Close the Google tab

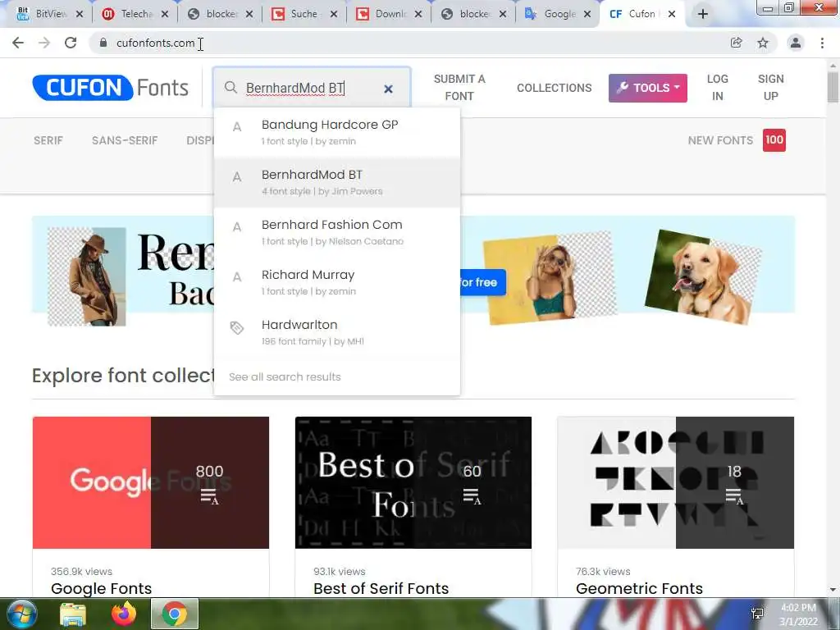(587, 14)
